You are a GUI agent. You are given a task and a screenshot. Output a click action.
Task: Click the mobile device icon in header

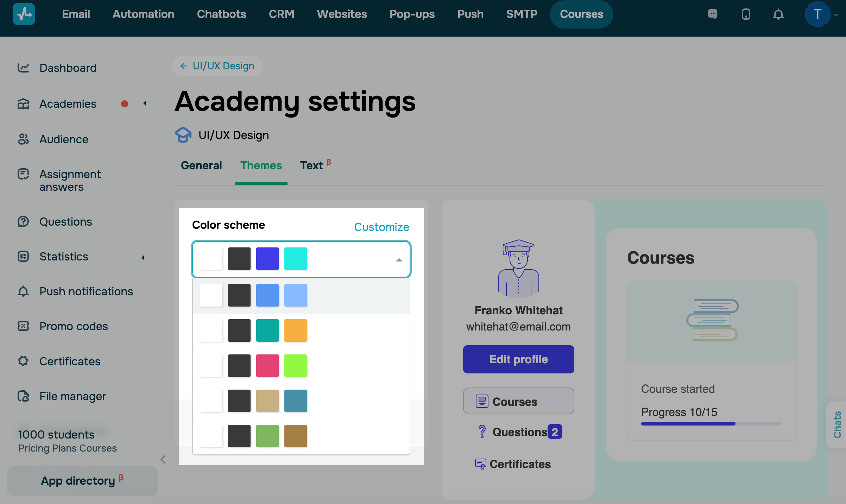click(x=746, y=14)
